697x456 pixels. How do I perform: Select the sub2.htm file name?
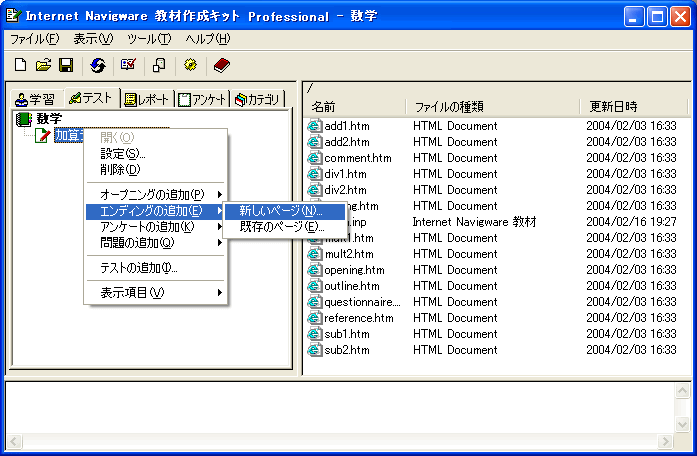347,350
